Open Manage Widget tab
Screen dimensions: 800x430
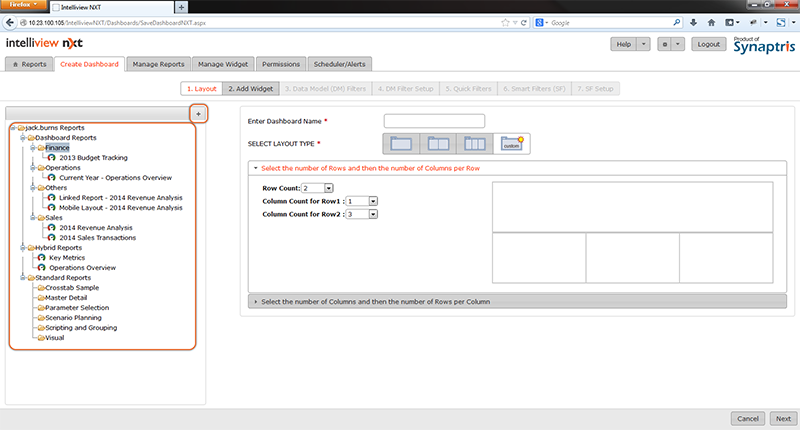pos(223,64)
